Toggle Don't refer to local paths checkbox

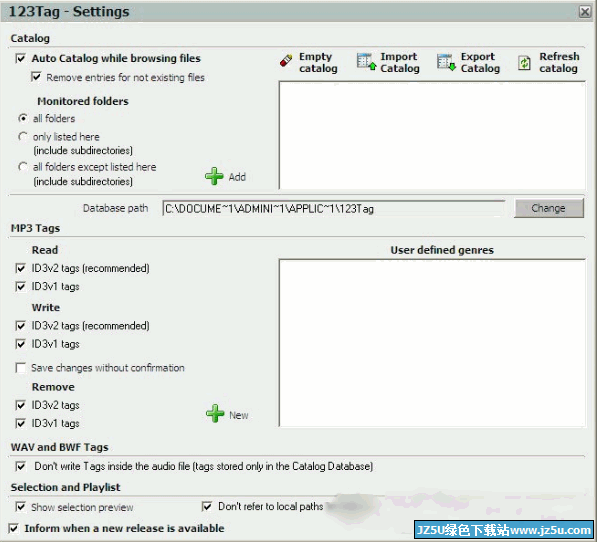207,507
